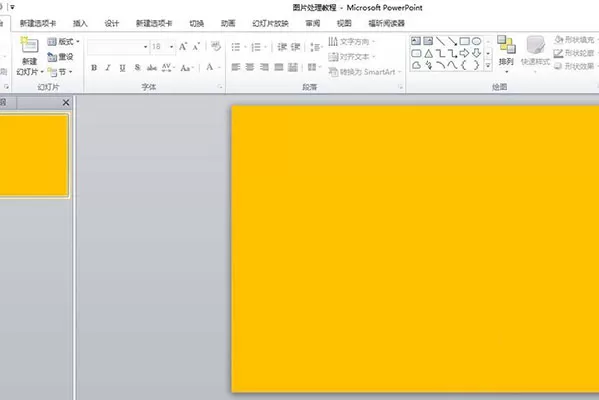Open the Animations (动画) tab
This screenshot has width=599, height=400.
(x=228, y=23)
